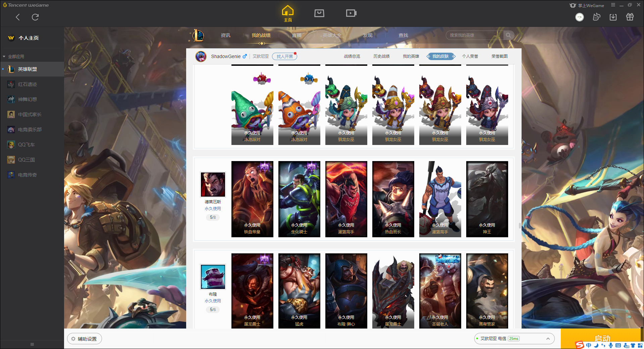Click the 5/6 skin count badge
The height and width of the screenshot is (349, 644).
[213, 310]
